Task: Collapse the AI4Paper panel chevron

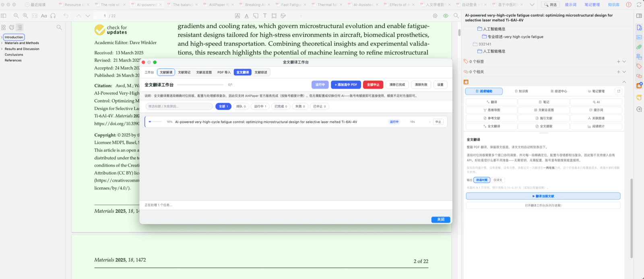Action: (x=624, y=82)
